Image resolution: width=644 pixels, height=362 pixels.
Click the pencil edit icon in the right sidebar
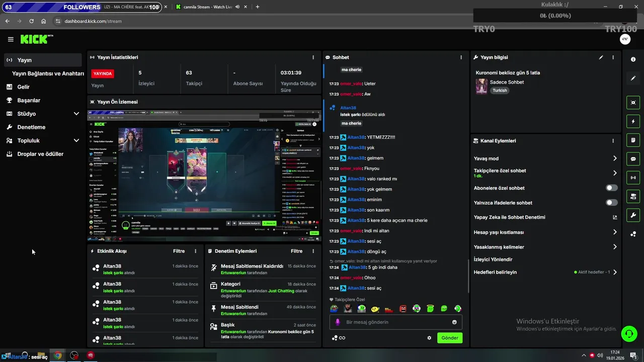633,78
